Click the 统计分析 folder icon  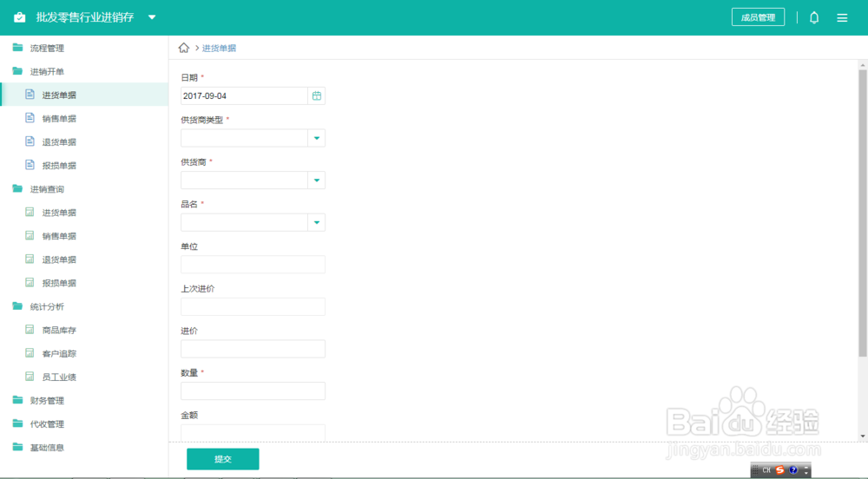click(17, 305)
